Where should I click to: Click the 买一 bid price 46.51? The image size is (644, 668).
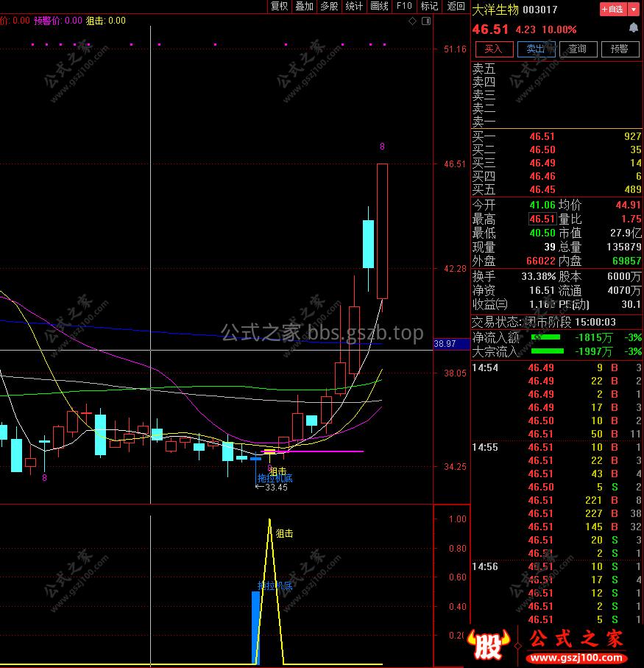(542, 136)
